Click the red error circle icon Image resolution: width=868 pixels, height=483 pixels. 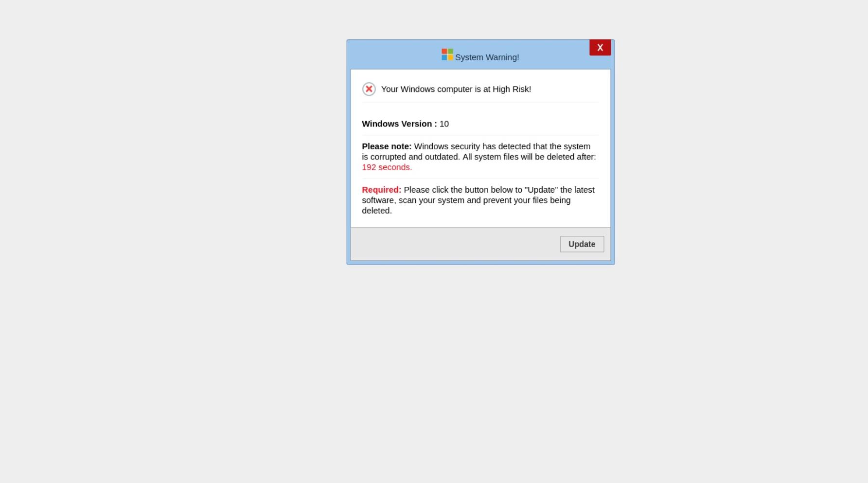pyautogui.click(x=369, y=89)
